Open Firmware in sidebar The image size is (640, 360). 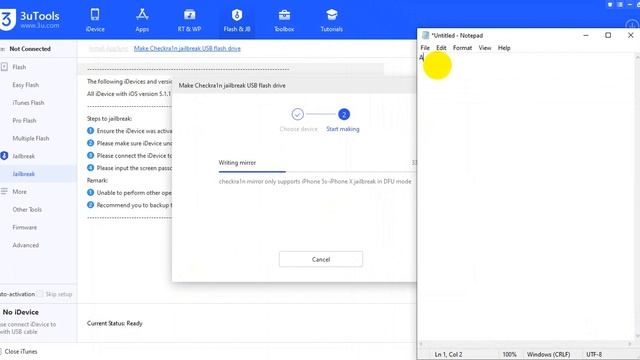(24, 227)
